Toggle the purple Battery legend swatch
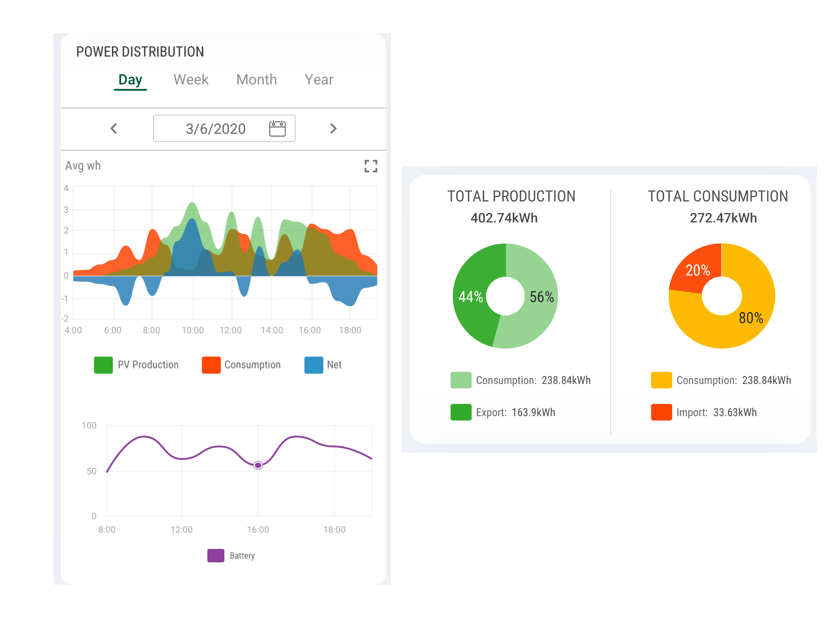Screen dimensions: 840x618 [216, 555]
